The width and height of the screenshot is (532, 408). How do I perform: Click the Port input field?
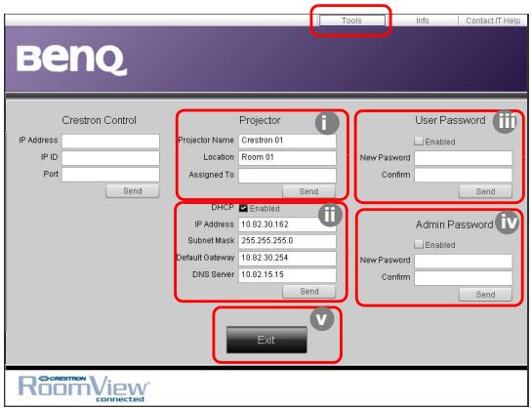click(110, 175)
